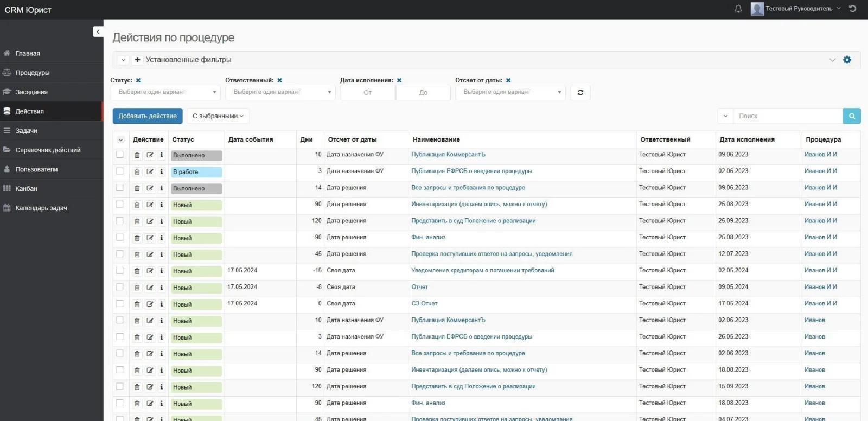
Task: Show info for the Фин. анализ first row
Action: (x=161, y=238)
